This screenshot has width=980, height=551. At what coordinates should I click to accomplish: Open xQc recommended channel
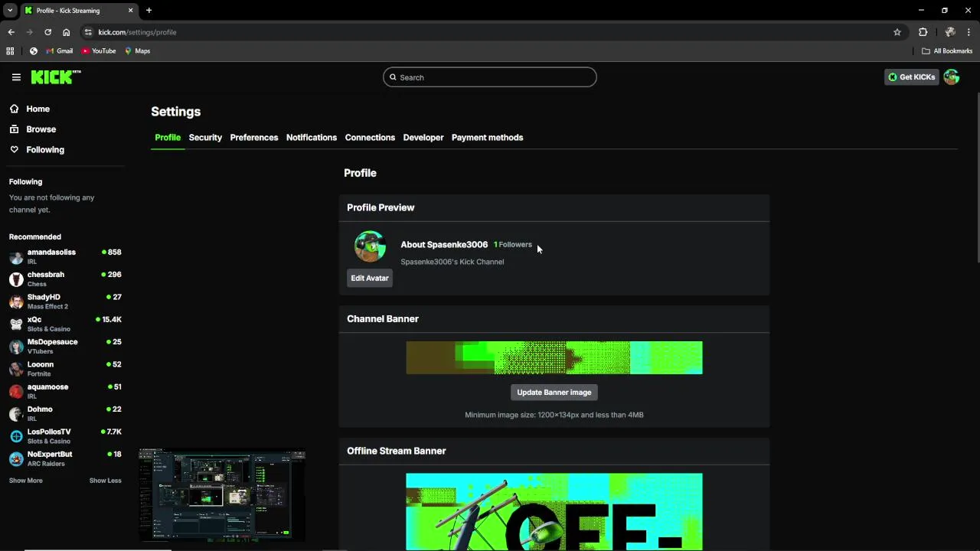(65, 324)
